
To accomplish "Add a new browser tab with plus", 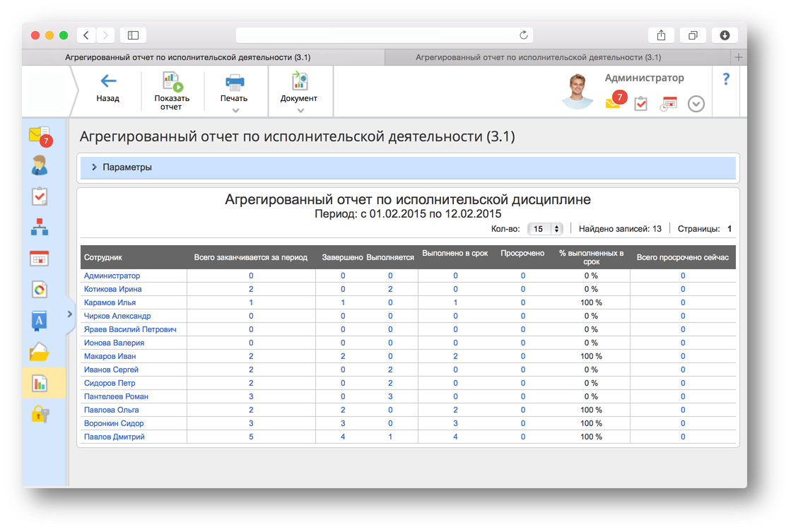I will (x=739, y=57).
